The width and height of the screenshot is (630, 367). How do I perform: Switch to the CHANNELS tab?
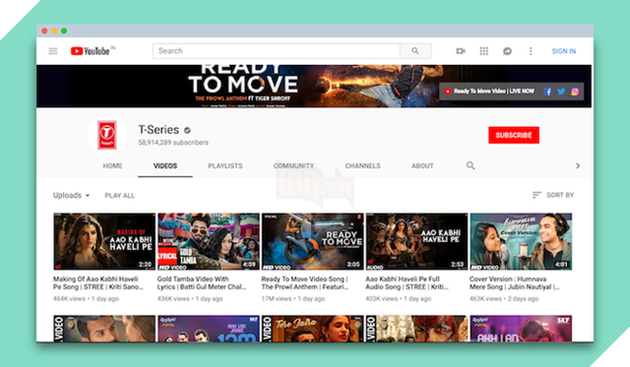[x=362, y=166]
